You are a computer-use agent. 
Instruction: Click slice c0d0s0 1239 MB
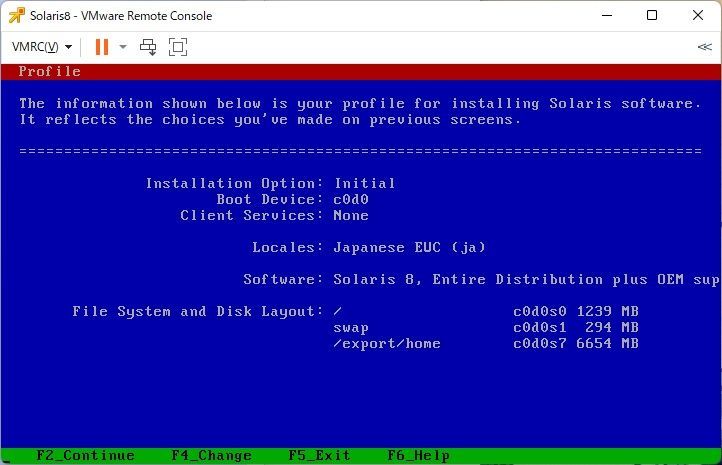pyautogui.click(x=576, y=312)
